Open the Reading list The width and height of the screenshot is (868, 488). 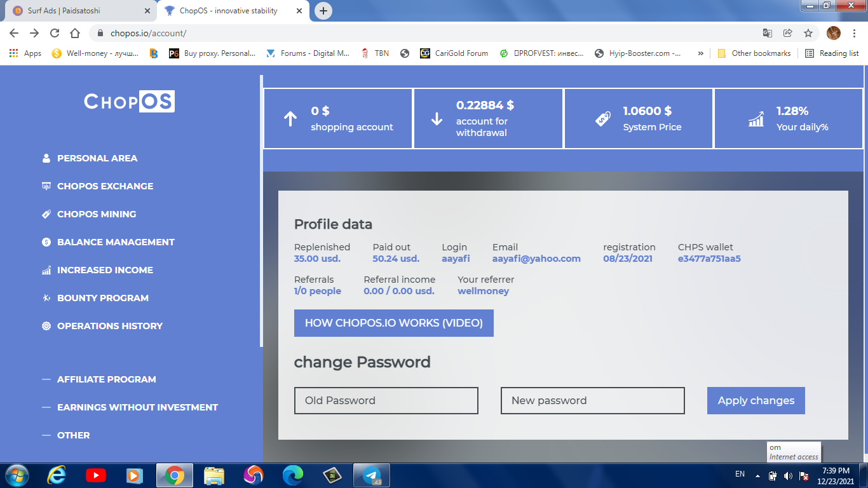(x=832, y=53)
